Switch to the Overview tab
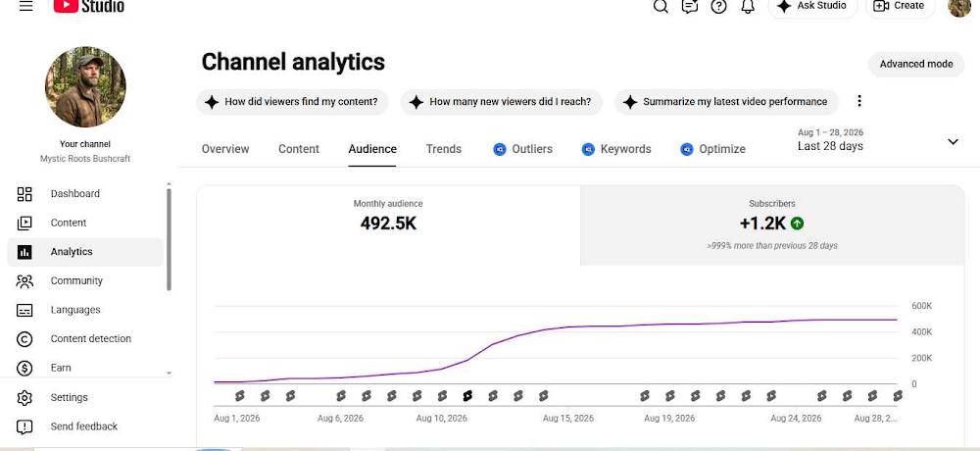The height and width of the screenshot is (451, 980). pos(225,149)
